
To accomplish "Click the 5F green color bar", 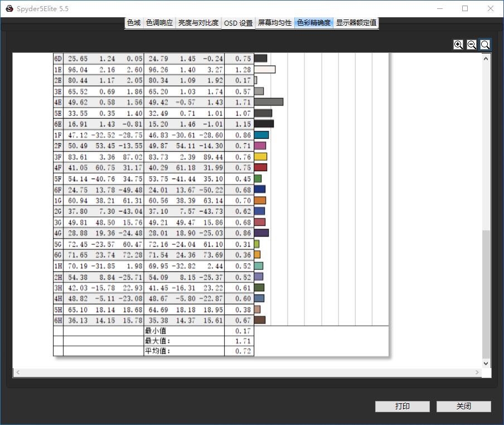I will (x=258, y=178).
